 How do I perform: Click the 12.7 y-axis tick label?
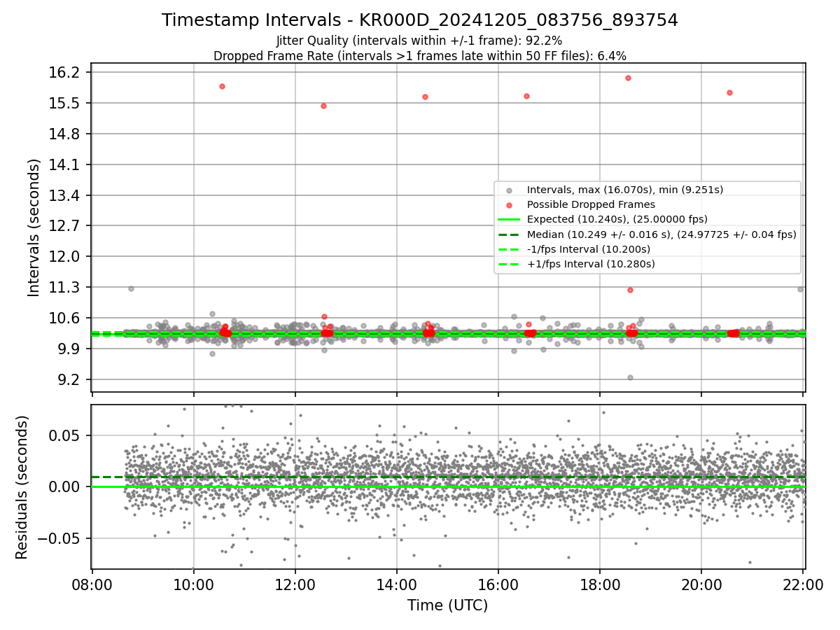(x=66, y=226)
